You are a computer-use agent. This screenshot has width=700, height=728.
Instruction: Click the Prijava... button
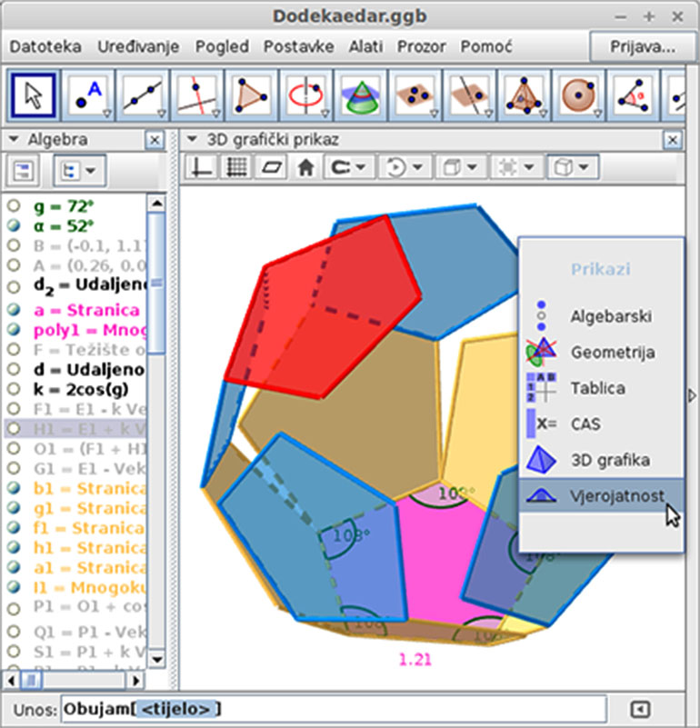(x=644, y=46)
